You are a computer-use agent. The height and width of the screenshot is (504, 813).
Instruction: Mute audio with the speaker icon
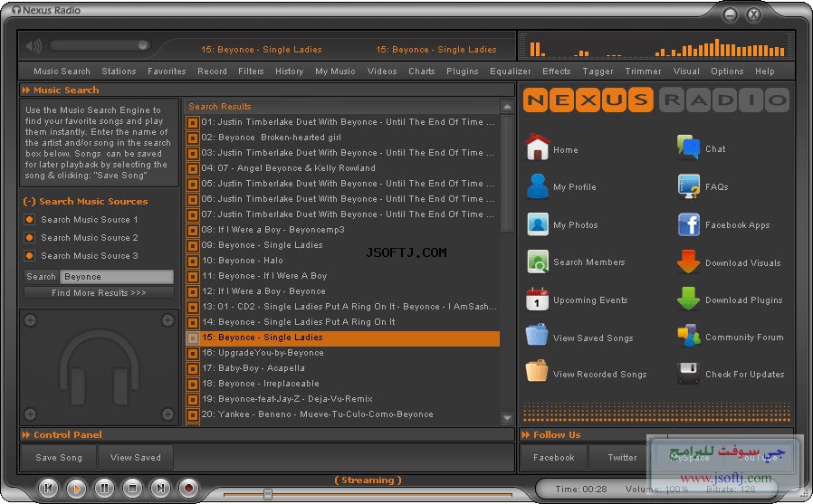click(33, 46)
